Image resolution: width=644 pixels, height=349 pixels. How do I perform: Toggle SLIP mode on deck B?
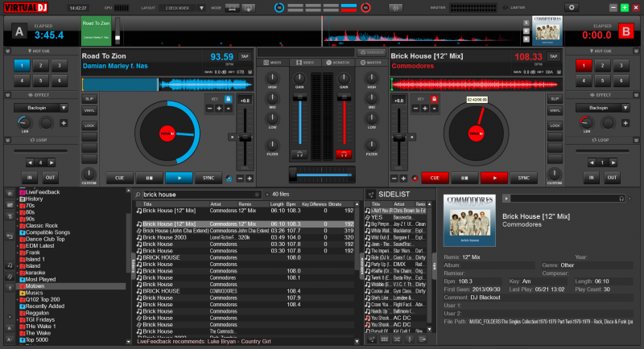[555, 99]
